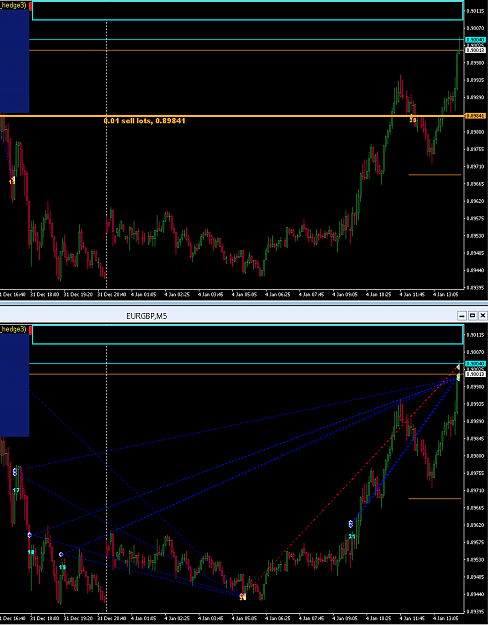Click the '0.01 sell lots, 0.89841' label
This screenshot has width=488, height=625.
tap(144, 120)
